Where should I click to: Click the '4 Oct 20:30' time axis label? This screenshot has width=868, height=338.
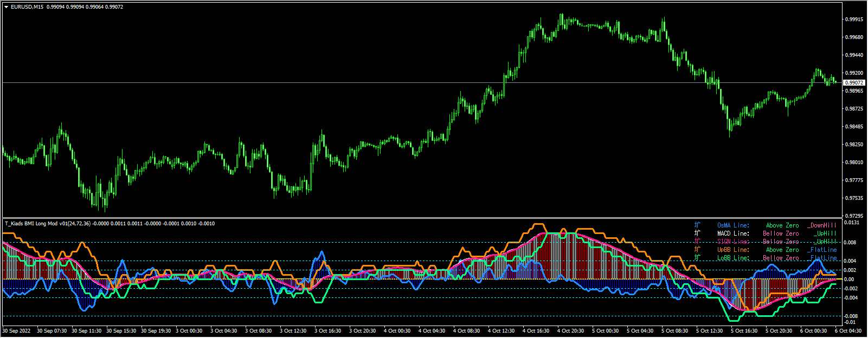tap(570, 331)
